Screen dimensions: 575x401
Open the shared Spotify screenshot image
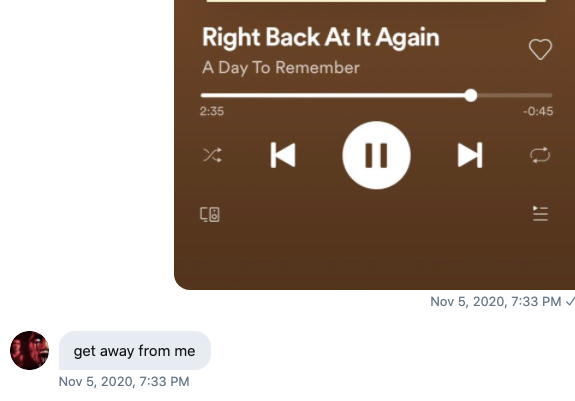coord(374,145)
